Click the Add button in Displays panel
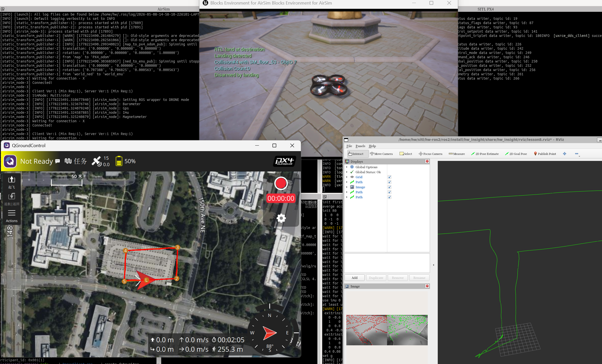The width and height of the screenshot is (602, 364). pyautogui.click(x=355, y=278)
